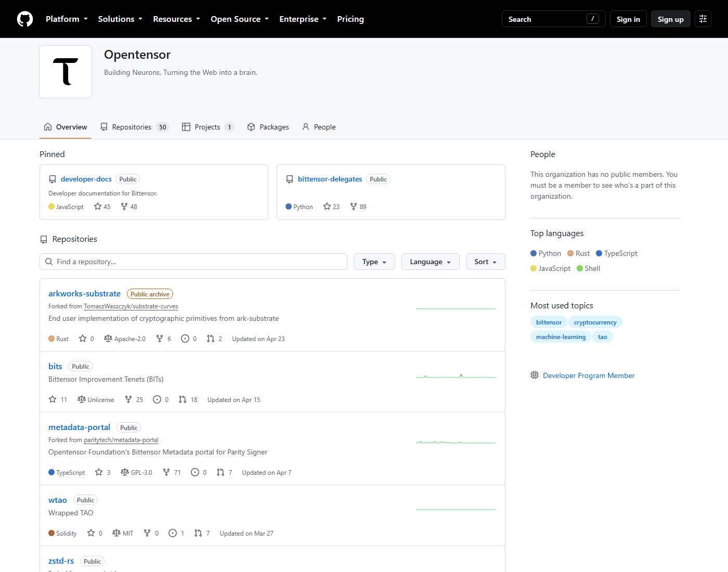Viewport: 728px width, 572px height.
Task: Filter by Shell in Top languages
Action: [589, 268]
